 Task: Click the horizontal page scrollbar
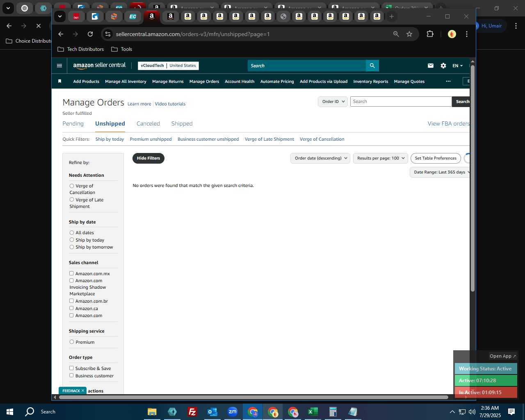(x=253, y=397)
